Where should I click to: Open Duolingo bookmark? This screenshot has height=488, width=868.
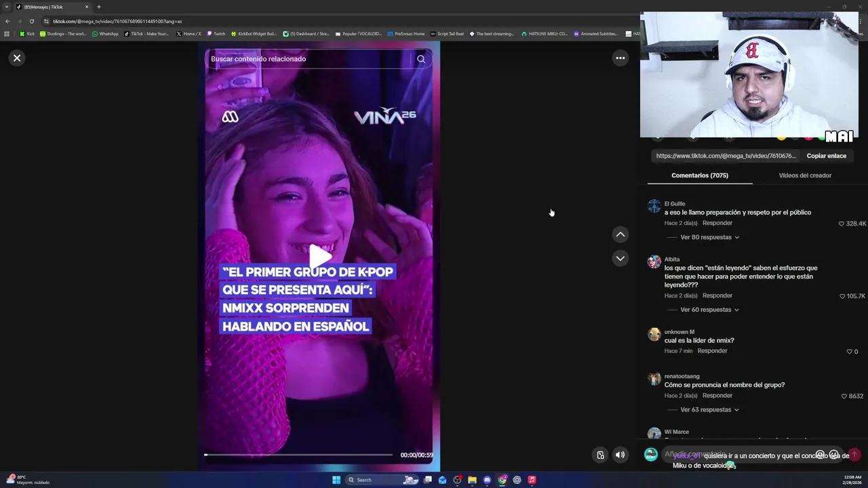63,34
